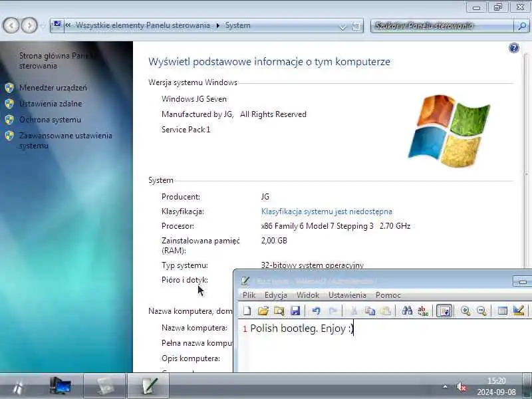Open Plik menu in Notepad2
The image size is (532, 399).
click(249, 295)
